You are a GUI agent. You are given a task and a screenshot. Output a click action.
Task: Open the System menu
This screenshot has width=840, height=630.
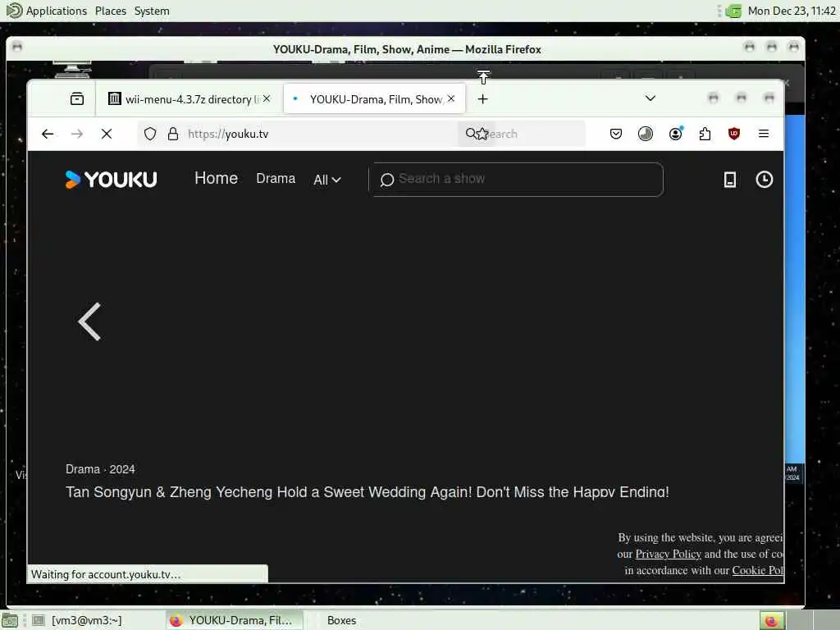[x=152, y=11]
